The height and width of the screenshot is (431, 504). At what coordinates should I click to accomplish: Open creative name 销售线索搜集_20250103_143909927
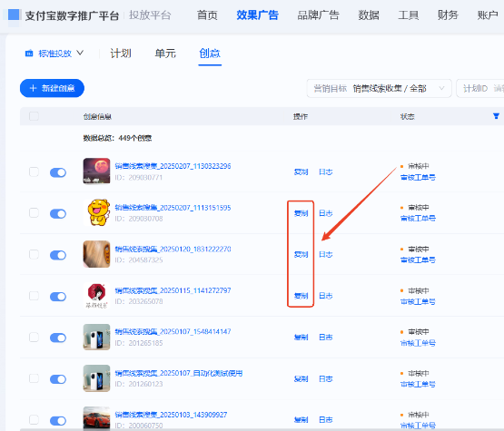coord(171,415)
